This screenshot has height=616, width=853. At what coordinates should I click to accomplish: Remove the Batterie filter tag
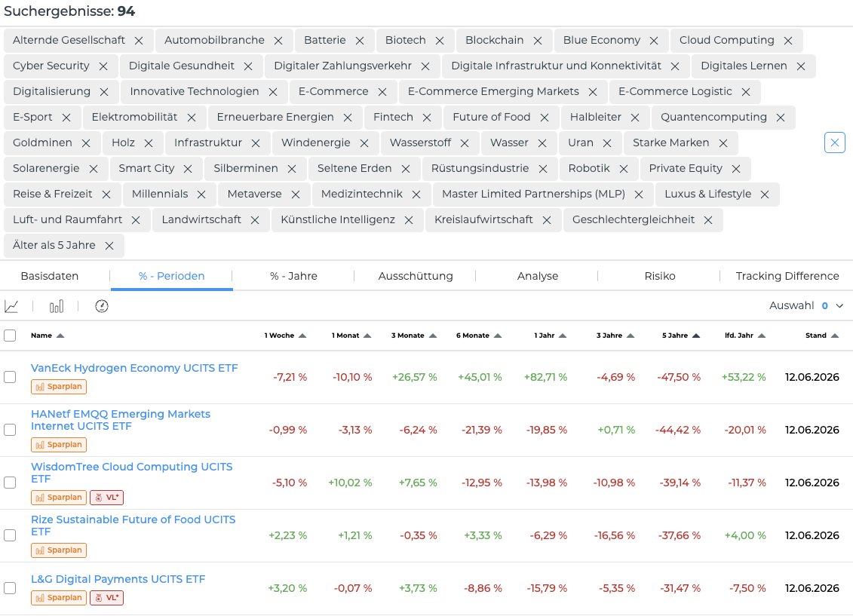pyautogui.click(x=359, y=41)
